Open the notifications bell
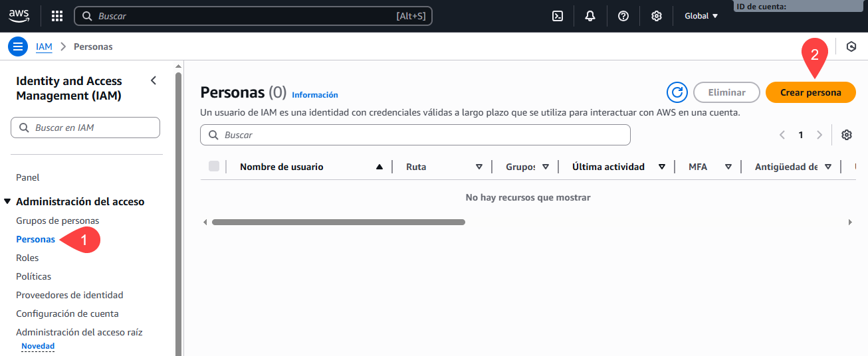 [590, 16]
